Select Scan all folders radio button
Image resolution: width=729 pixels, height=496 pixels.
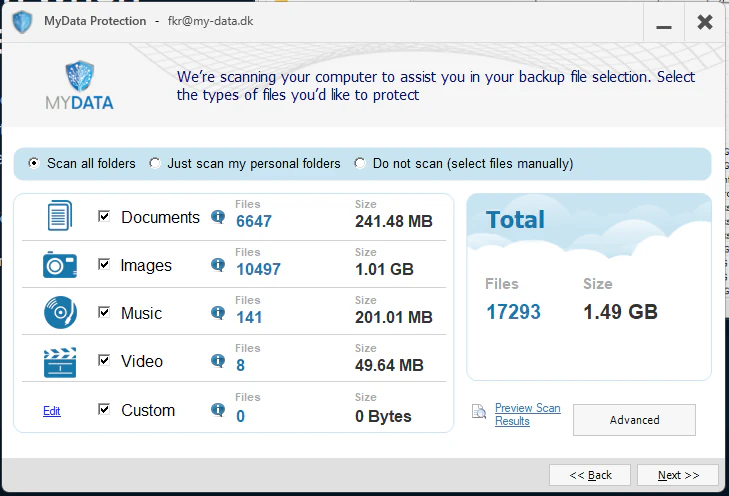pos(33,163)
